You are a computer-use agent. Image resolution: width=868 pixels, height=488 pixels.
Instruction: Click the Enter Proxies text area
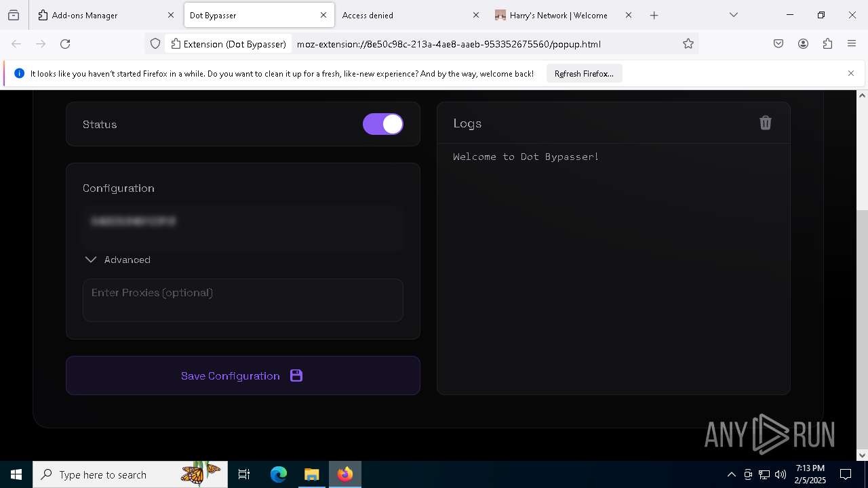point(243,300)
